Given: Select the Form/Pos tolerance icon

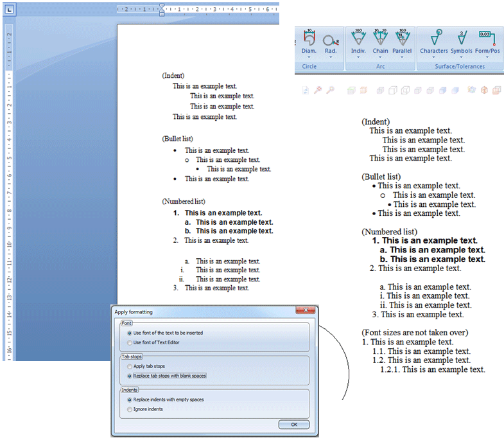Looking at the screenshot, I should (x=487, y=38).
